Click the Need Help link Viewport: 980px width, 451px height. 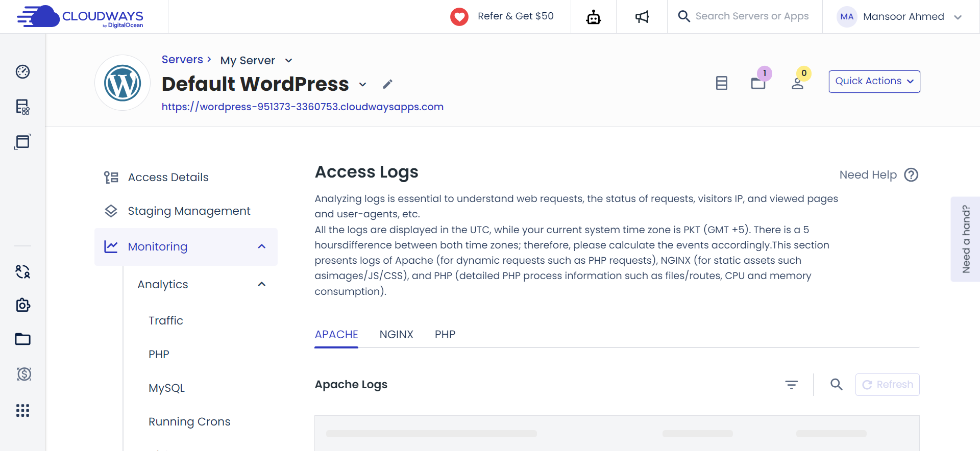pyautogui.click(x=868, y=175)
